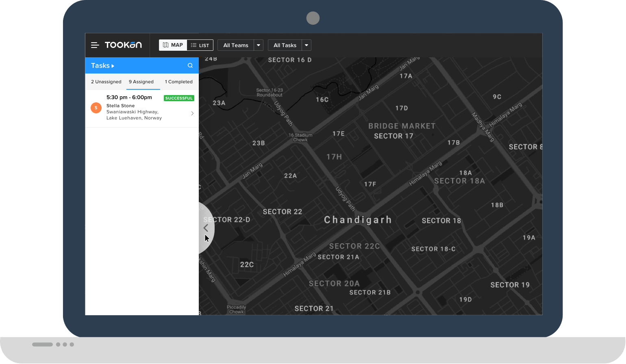Click the search icon in Tasks header
Image resolution: width=626 pixels, height=364 pixels.
(190, 65)
